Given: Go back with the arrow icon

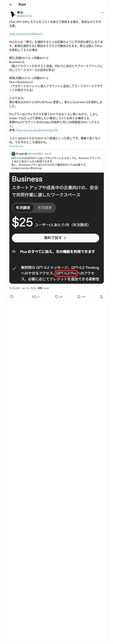Looking at the screenshot, I should pyautogui.click(x=11, y=5).
